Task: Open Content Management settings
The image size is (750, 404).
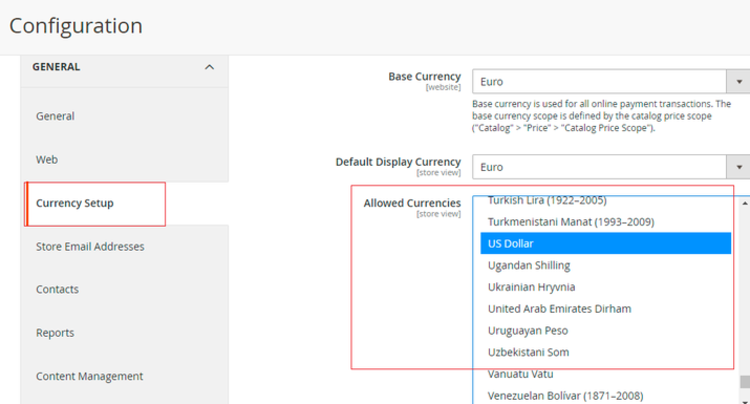Action: (89, 376)
